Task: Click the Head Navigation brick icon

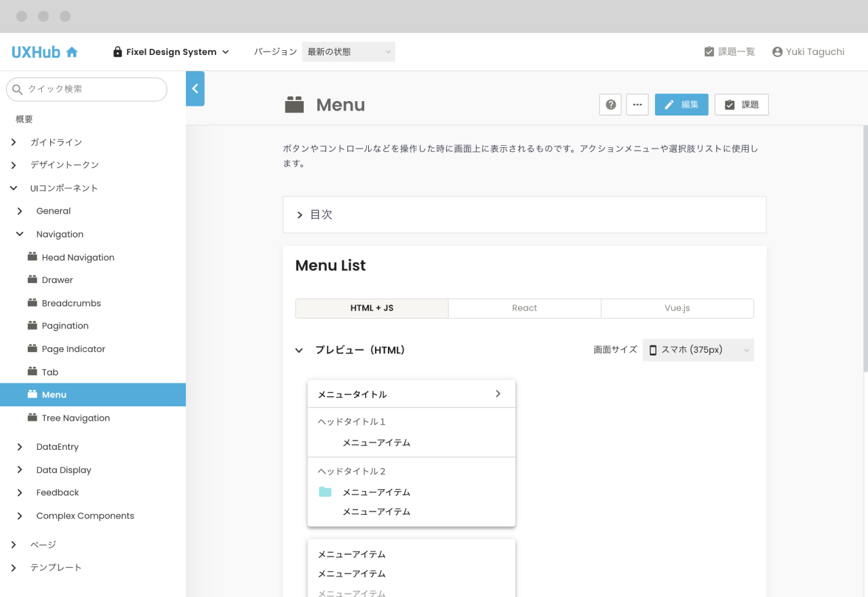Action: [32, 257]
